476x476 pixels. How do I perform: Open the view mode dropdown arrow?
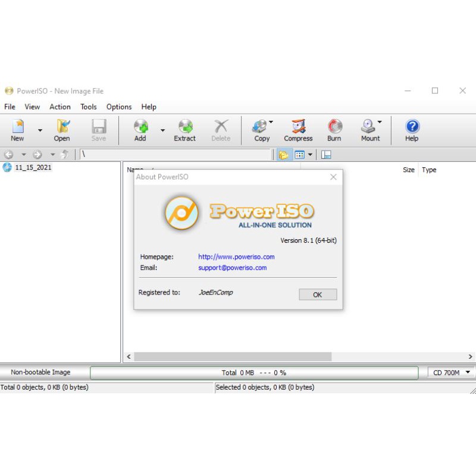coord(310,155)
